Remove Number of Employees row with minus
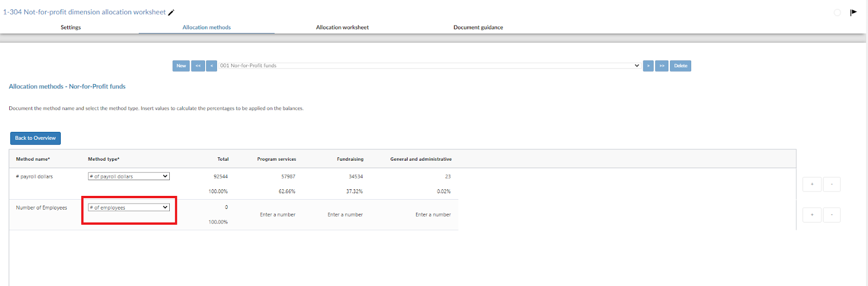868x286 pixels. 832,215
